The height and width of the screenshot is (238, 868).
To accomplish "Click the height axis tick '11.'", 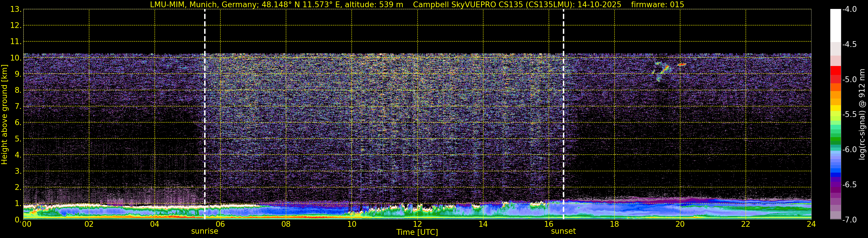I will (x=16, y=42).
